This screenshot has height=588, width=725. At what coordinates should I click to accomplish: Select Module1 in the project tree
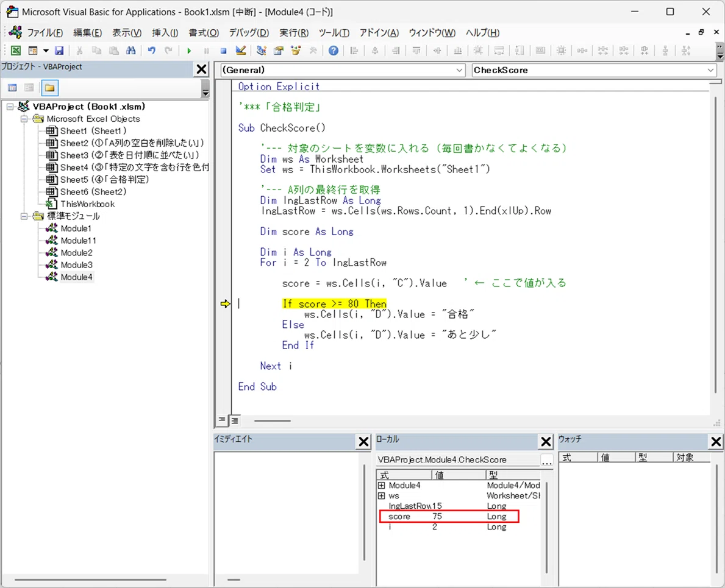[x=76, y=228]
